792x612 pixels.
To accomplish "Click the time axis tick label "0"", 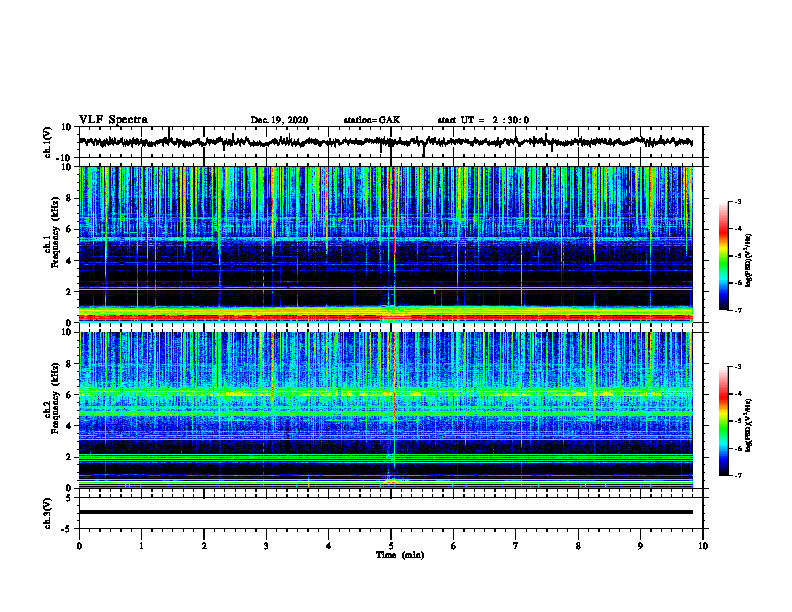I will tap(79, 546).
